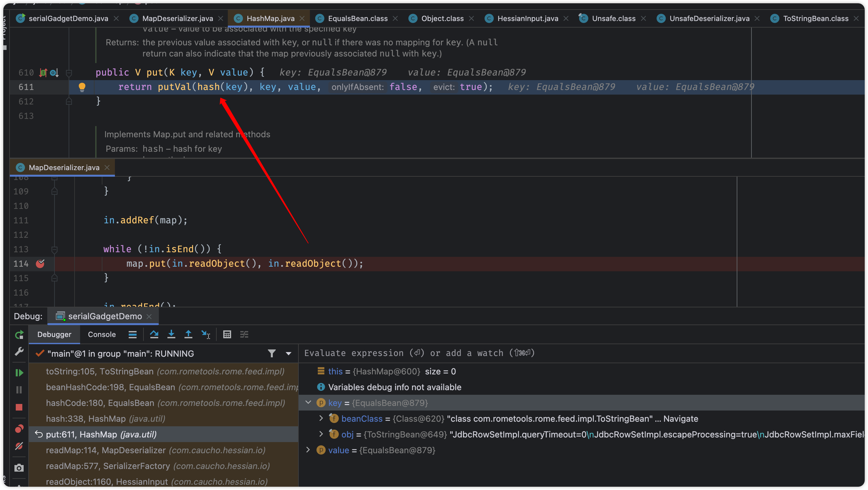Close the serialGadgetDemo debug session tab
Image resolution: width=868 pixels, height=490 pixels.
(x=149, y=317)
